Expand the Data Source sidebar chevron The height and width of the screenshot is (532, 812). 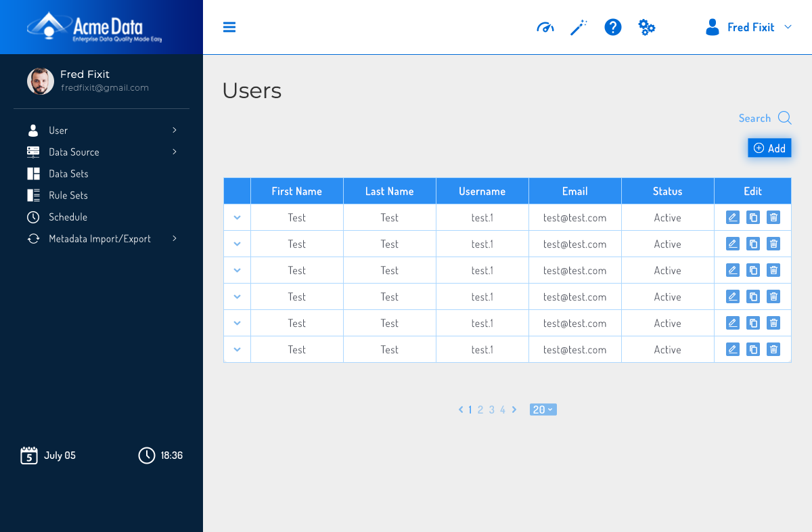tap(175, 152)
